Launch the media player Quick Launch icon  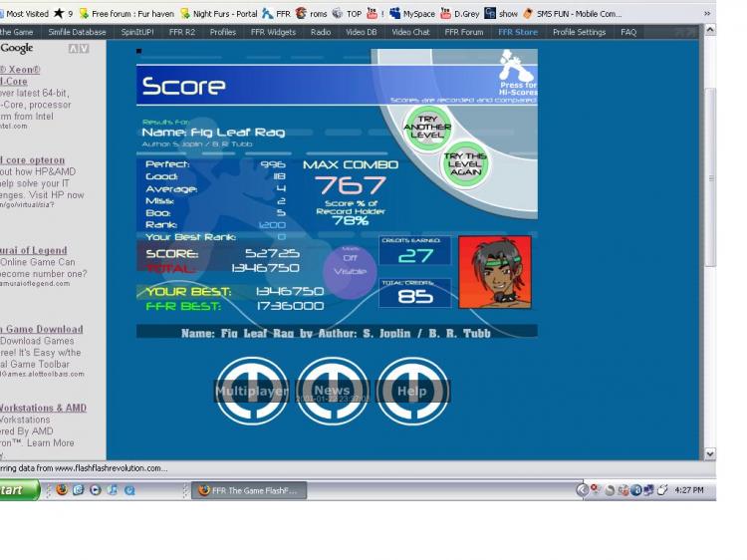click(96, 490)
